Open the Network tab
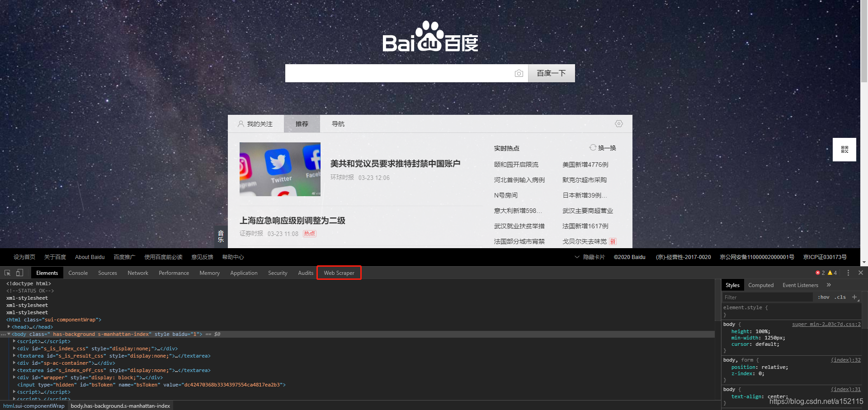868x410 pixels. [138, 273]
